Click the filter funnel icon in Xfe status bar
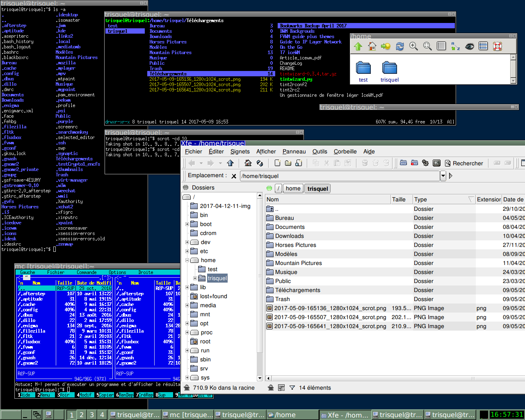525x420 pixels. pos(292,388)
